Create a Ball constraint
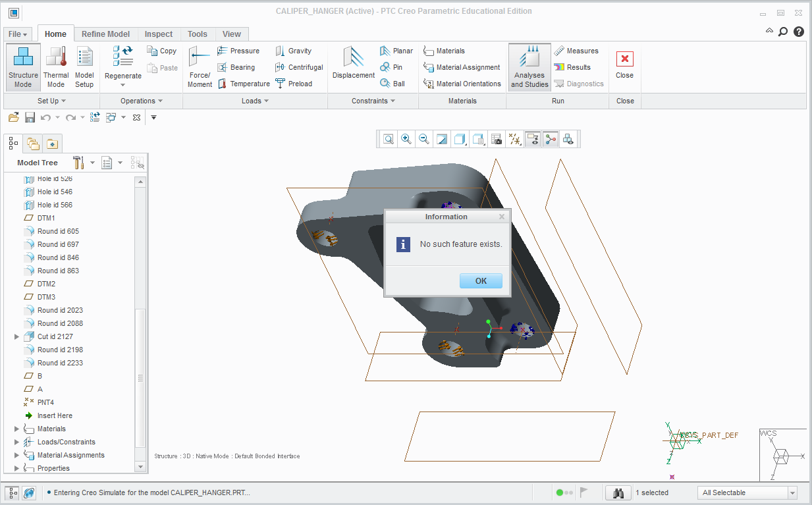This screenshot has width=812, height=505. [392, 84]
